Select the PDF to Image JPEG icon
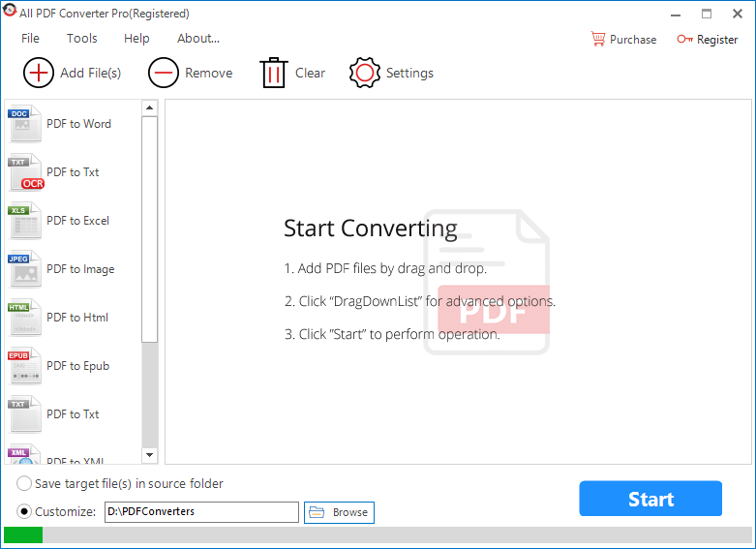This screenshot has height=549, width=756. click(24, 269)
